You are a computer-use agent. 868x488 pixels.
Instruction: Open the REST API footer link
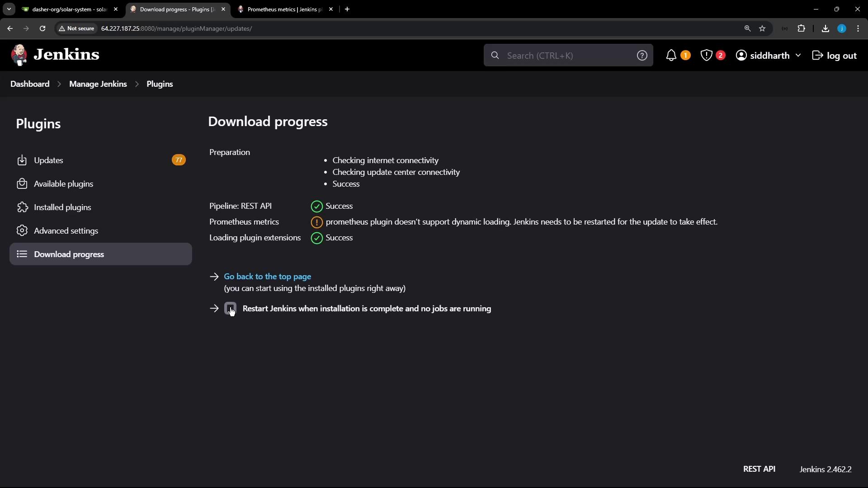pos(759,469)
